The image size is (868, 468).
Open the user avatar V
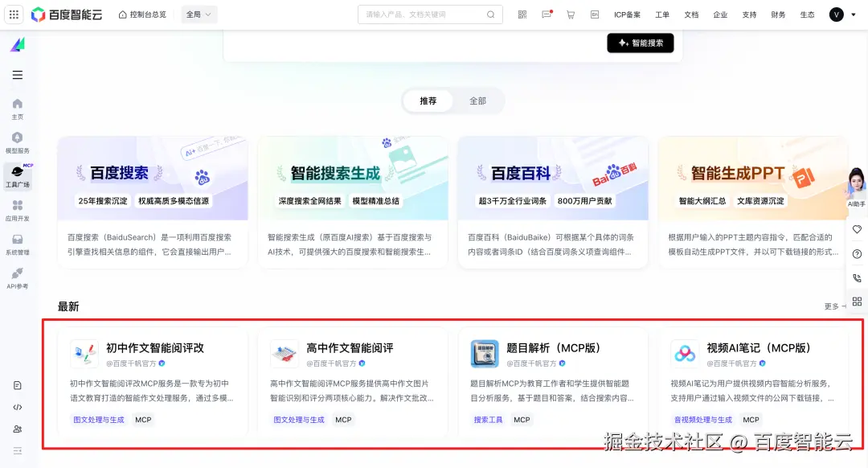click(x=836, y=14)
